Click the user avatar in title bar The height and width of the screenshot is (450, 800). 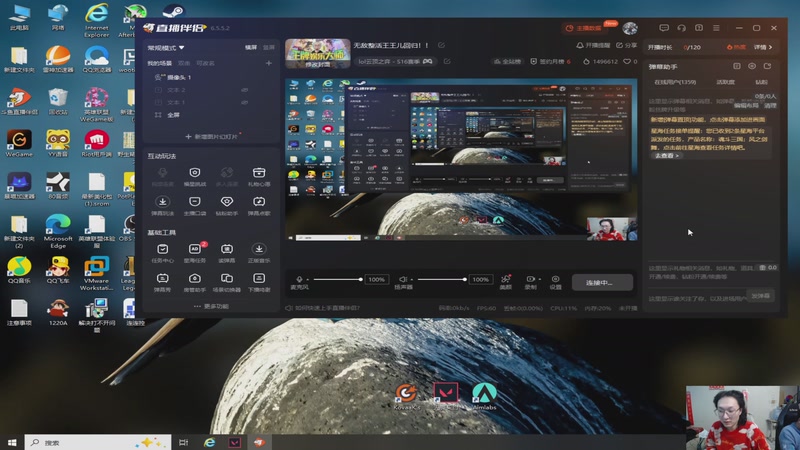[630, 28]
